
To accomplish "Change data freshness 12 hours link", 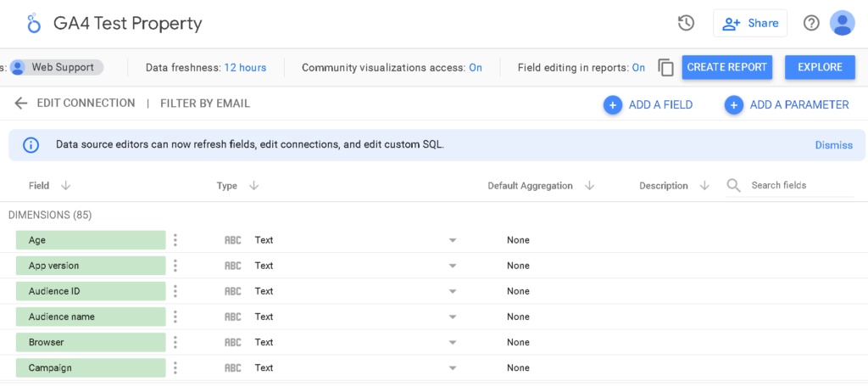I will coord(245,68).
